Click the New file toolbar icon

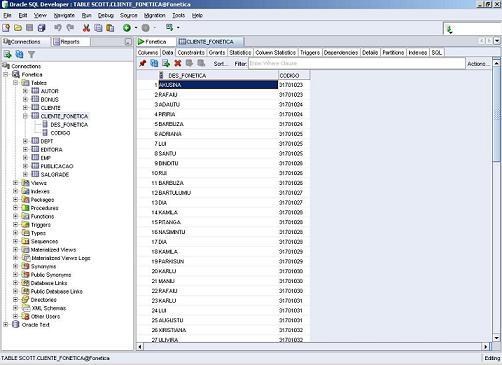(6, 28)
